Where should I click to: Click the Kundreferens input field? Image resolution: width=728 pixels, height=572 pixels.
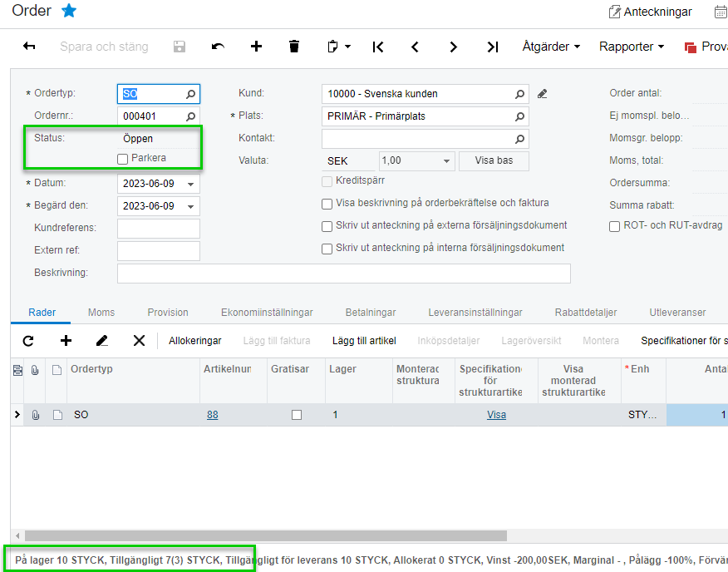click(x=159, y=229)
